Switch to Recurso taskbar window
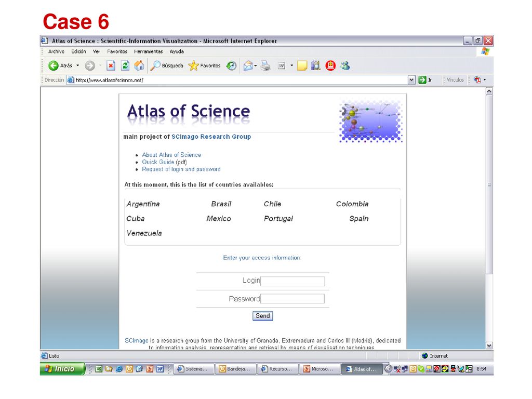This screenshot has width=532, height=399. click(x=277, y=369)
